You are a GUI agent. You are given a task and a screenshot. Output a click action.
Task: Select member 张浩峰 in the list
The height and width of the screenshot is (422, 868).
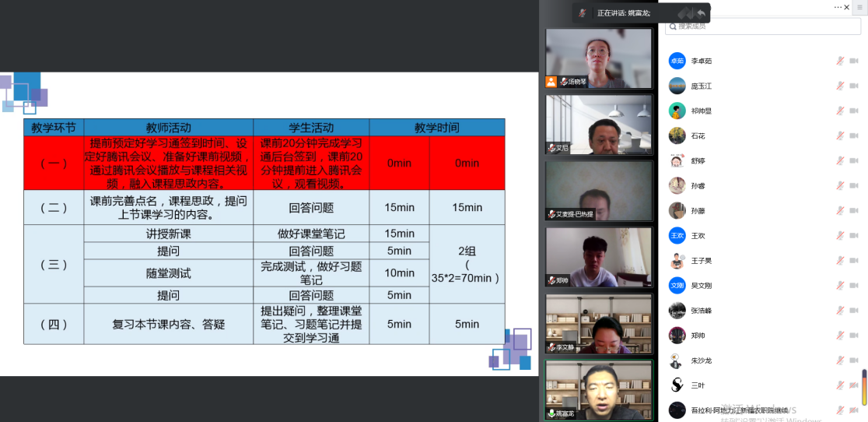tap(702, 310)
